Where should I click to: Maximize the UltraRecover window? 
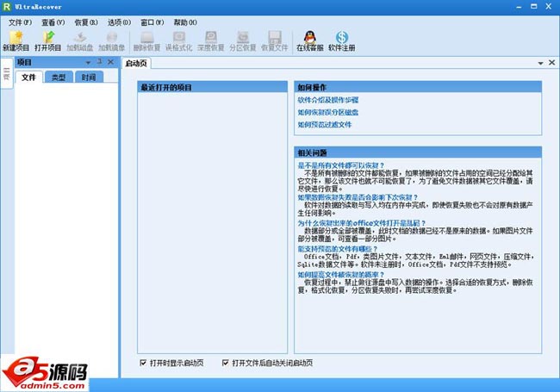(x=534, y=6)
